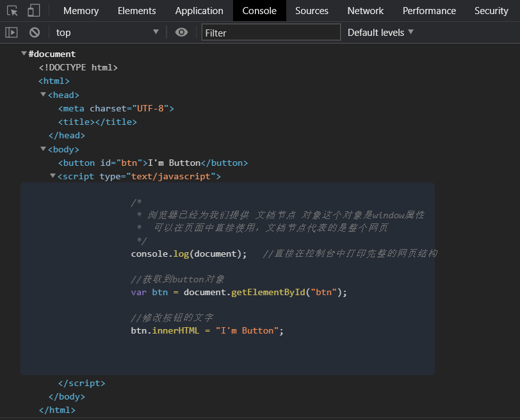The height and width of the screenshot is (420, 520).
Task: Collapse the #document tree node
Action: pyautogui.click(x=24, y=53)
